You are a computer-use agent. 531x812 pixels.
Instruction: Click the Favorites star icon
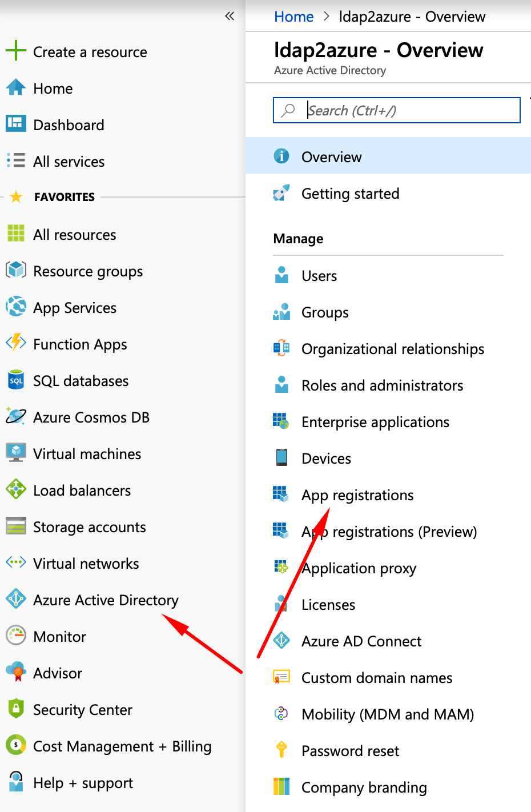click(x=16, y=197)
